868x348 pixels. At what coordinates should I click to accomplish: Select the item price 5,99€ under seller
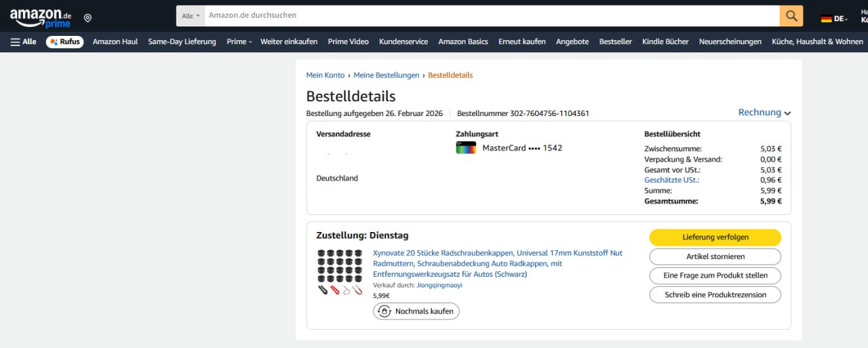pyautogui.click(x=381, y=296)
